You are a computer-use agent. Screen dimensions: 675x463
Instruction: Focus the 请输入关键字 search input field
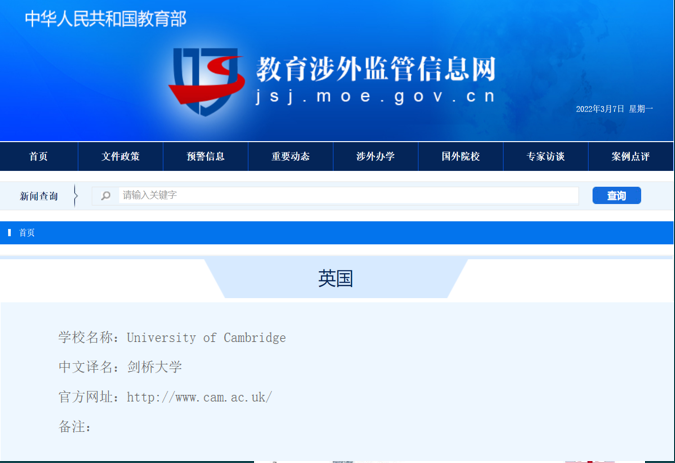point(345,196)
